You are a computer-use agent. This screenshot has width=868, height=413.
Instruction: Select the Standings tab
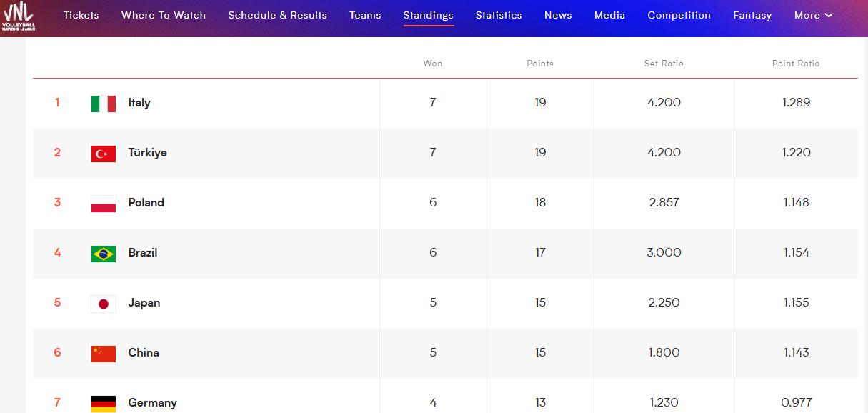click(x=428, y=15)
